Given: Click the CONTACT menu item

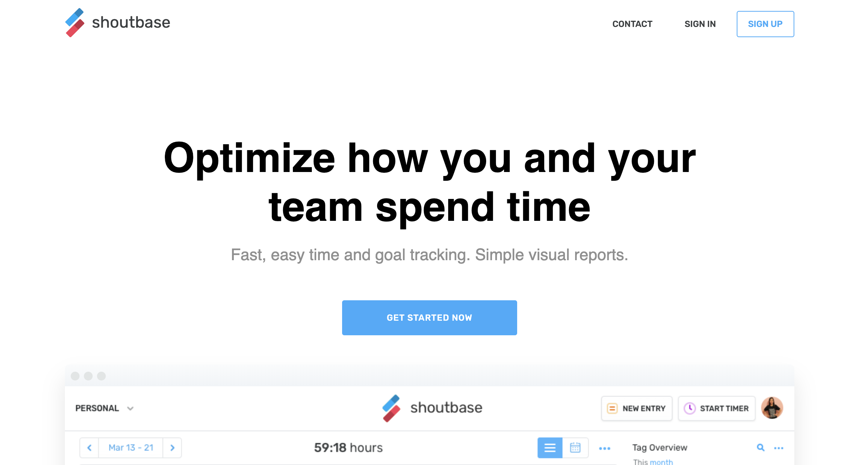Looking at the screenshot, I should [632, 24].
